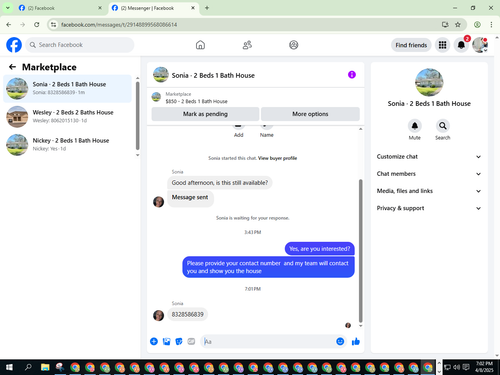
Task: Choose a GIF from the GIF icon
Action: tap(191, 341)
